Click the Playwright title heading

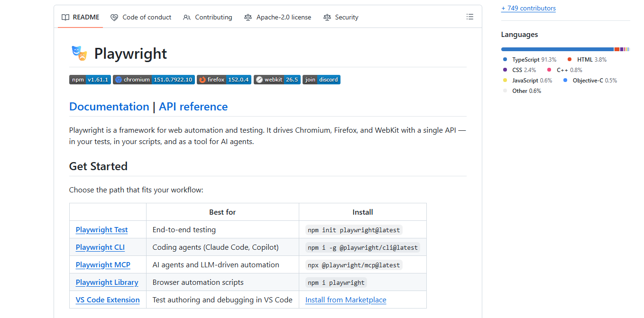pos(130,54)
